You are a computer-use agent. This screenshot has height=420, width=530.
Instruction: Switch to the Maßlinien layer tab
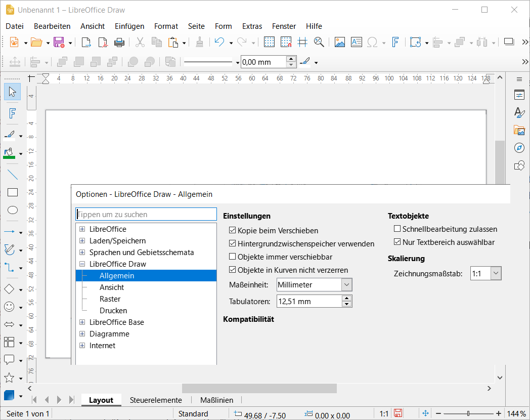(216, 400)
